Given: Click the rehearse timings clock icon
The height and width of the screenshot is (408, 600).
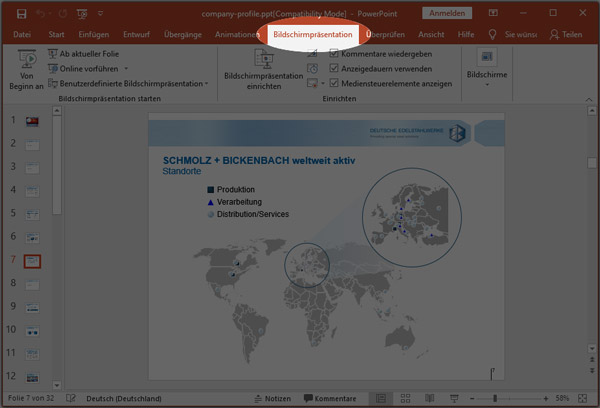Looking at the screenshot, I should click(x=313, y=69).
